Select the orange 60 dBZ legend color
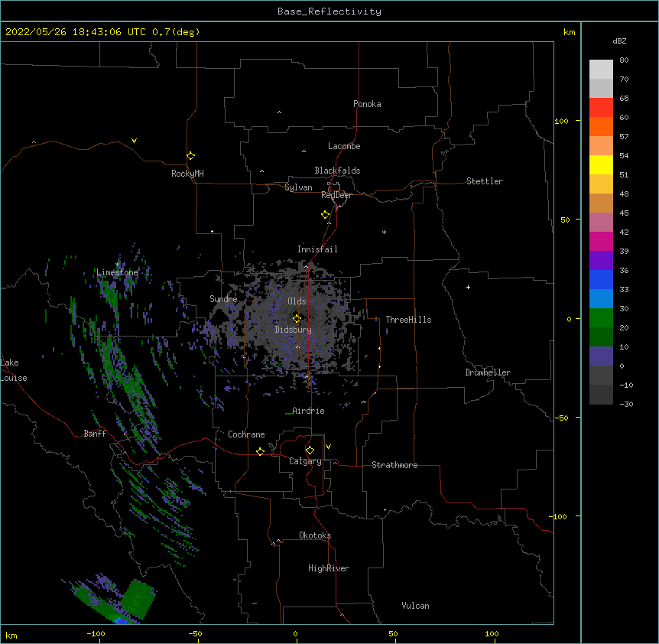The height and width of the screenshot is (644, 659). (x=601, y=126)
